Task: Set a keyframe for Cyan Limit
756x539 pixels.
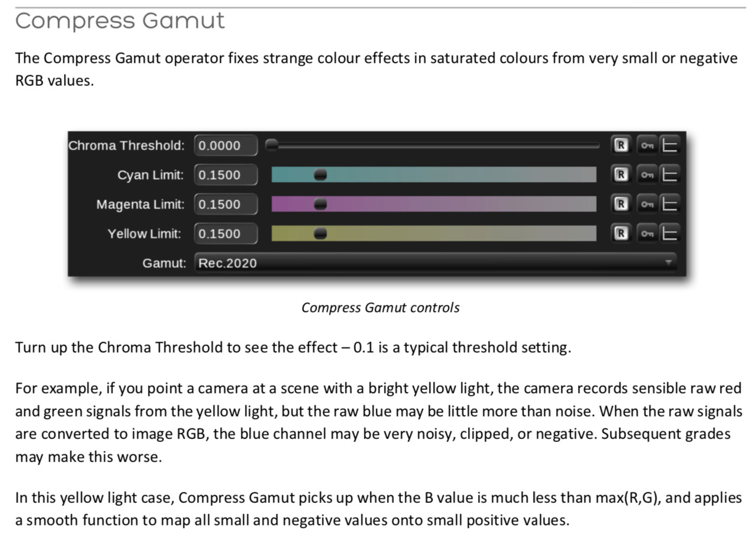Action: tap(648, 175)
